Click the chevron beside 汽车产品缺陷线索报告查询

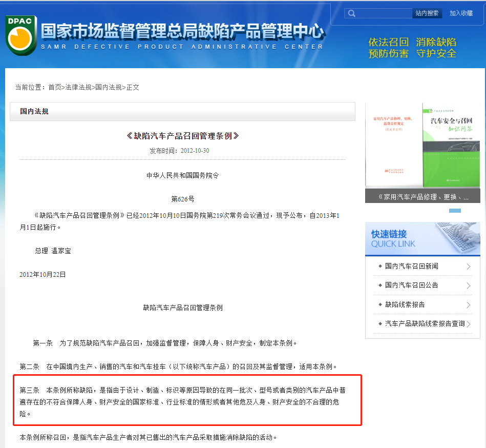(468, 324)
